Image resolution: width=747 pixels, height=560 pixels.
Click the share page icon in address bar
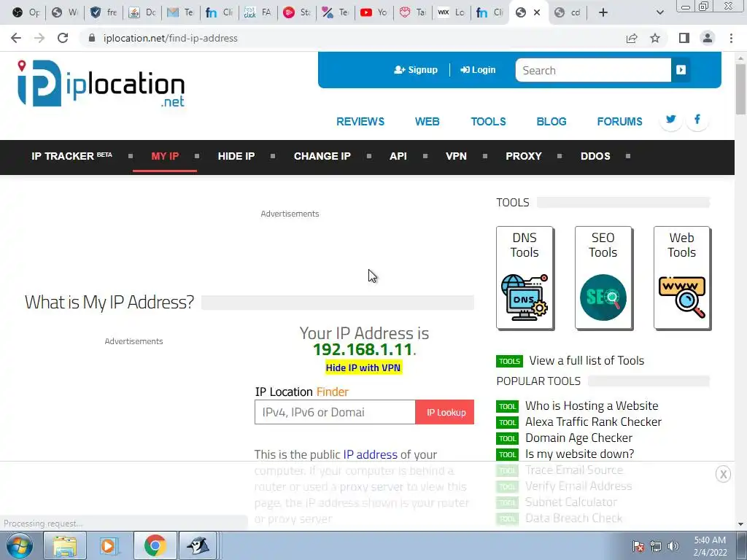tap(632, 38)
